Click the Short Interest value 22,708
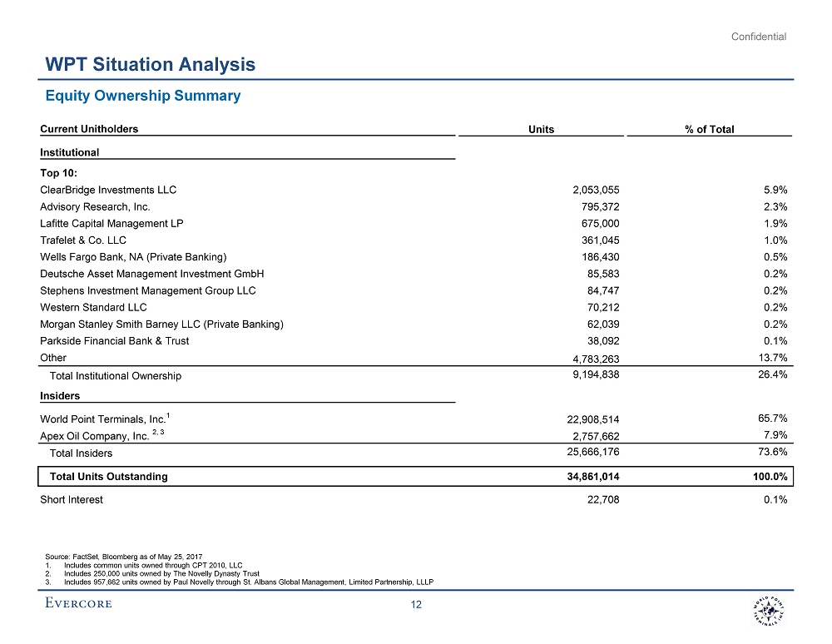Image resolution: width=832 pixels, height=644 pixels. coord(601,500)
